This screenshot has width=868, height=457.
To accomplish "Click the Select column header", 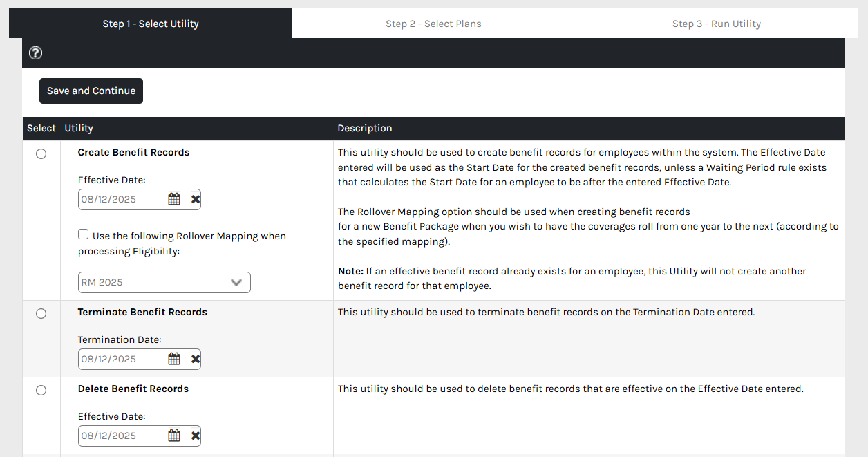I will coord(41,128).
